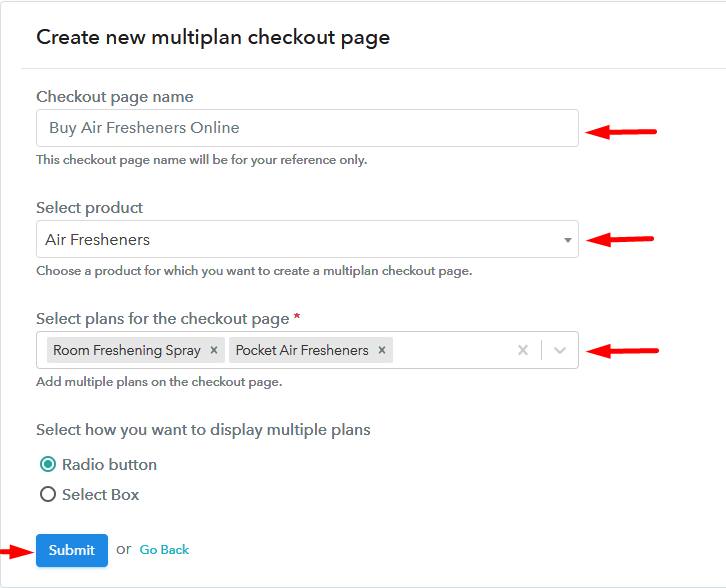Screen dimensions: 726x588
Task: Click the 'Create new multiplan checkout page' heading
Action: (213, 38)
